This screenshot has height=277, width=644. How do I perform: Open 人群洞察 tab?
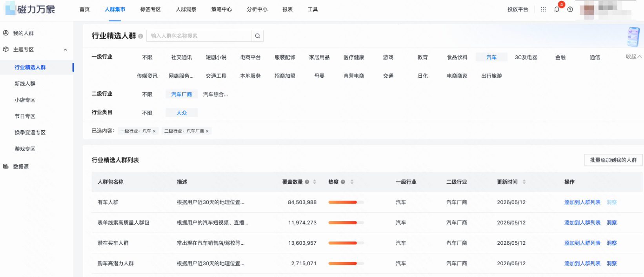click(186, 9)
